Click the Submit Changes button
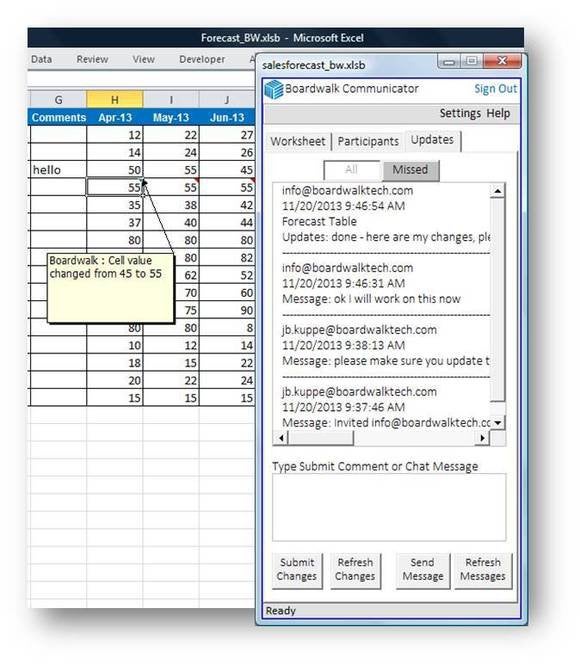The height and width of the screenshot is (664, 580). pos(297,570)
